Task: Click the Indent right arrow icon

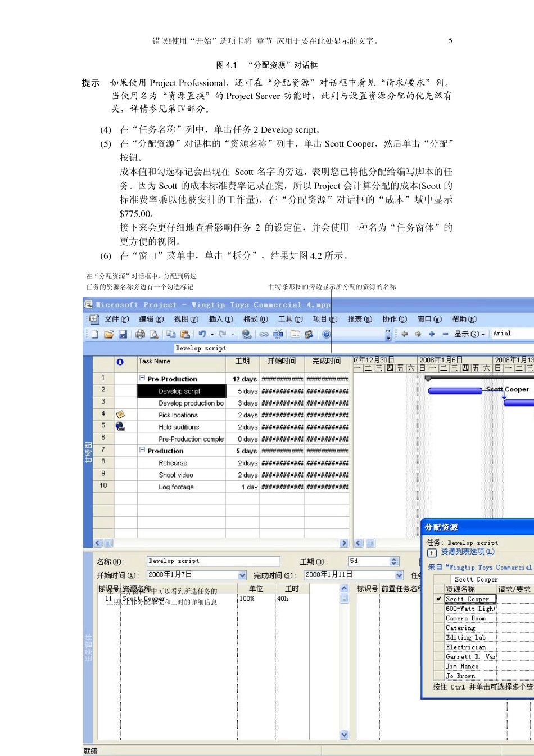Action: coord(418,334)
